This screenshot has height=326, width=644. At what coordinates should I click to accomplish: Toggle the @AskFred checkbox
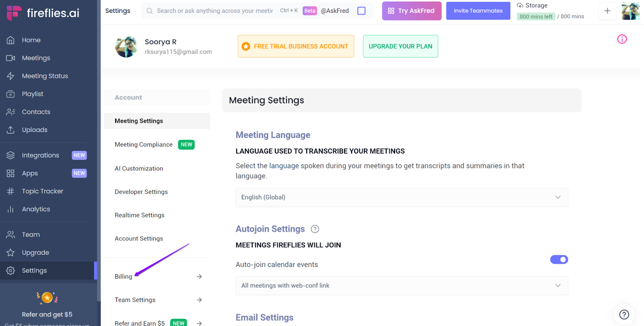(361, 11)
